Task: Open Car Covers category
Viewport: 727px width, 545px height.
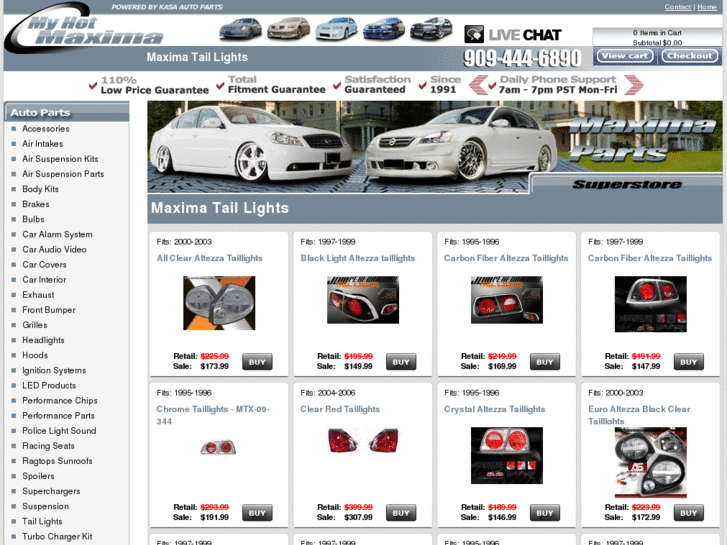Action: point(45,265)
